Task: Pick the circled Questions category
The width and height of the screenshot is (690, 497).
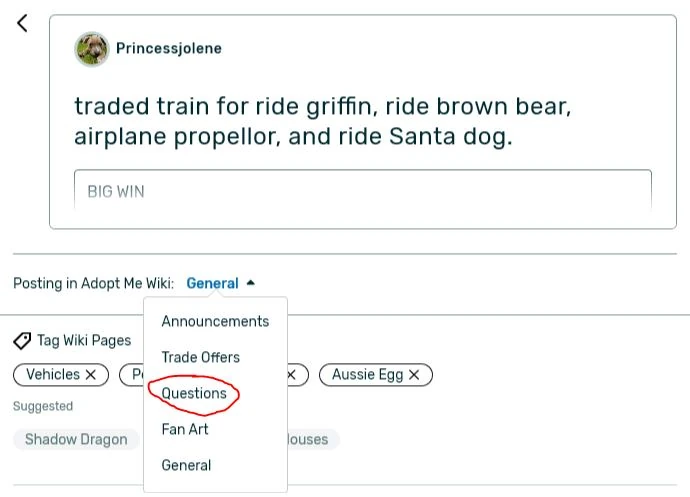Action: coord(194,393)
